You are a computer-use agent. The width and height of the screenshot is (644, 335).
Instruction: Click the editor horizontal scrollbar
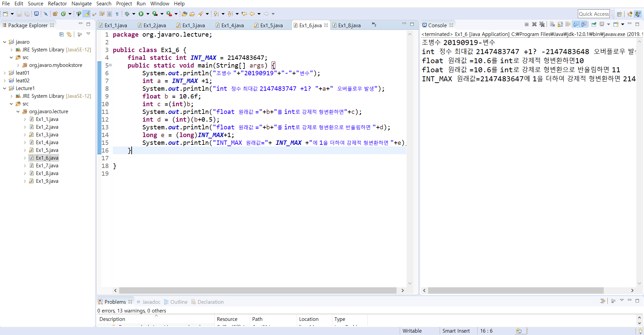pyautogui.click(x=258, y=290)
